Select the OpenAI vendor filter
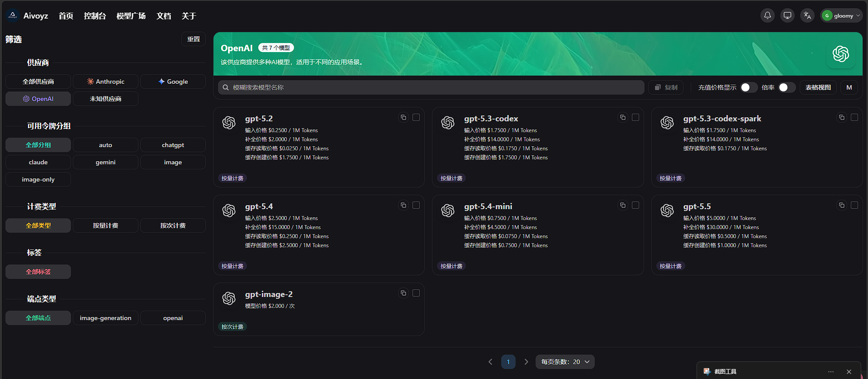Screen dimensions: 868x379 (38, 99)
